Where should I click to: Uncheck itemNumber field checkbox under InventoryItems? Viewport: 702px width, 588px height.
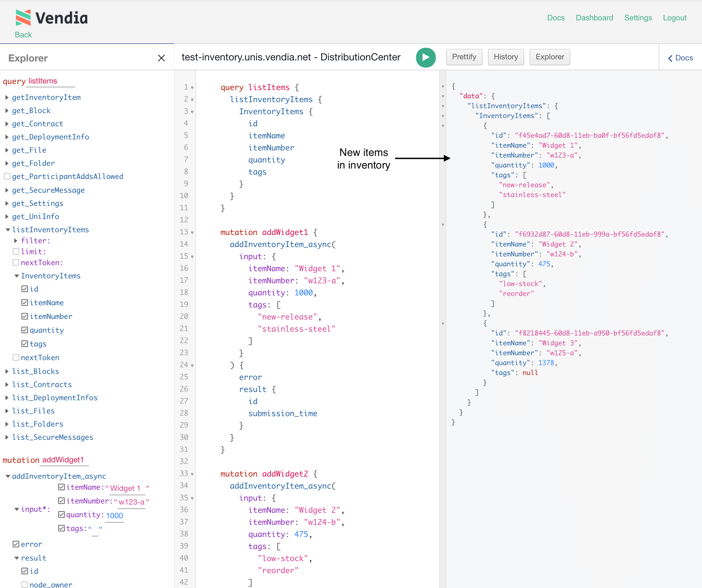[25, 317]
